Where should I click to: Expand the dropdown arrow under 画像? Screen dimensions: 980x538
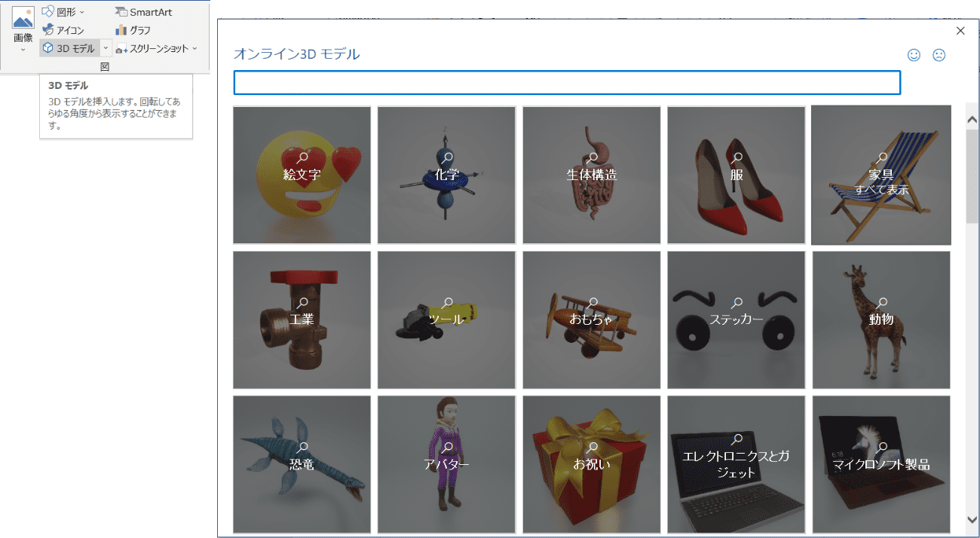(23, 50)
